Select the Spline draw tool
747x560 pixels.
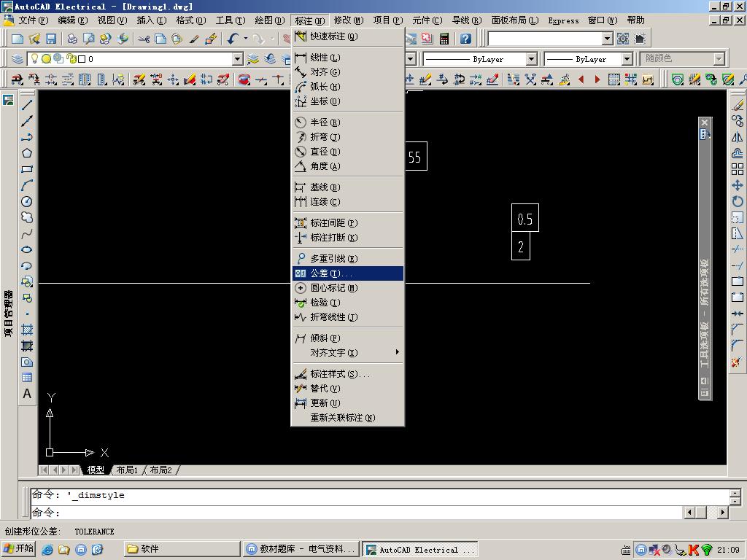point(27,234)
